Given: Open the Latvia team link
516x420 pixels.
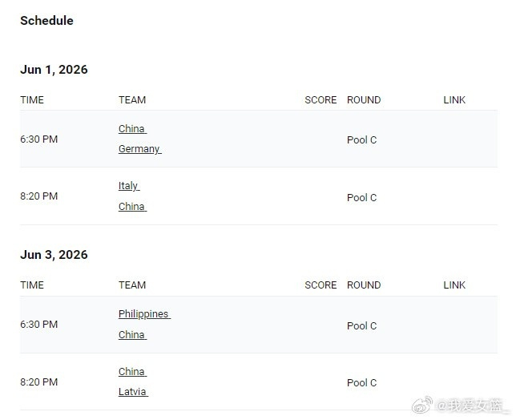Looking at the screenshot, I should click(x=133, y=392).
